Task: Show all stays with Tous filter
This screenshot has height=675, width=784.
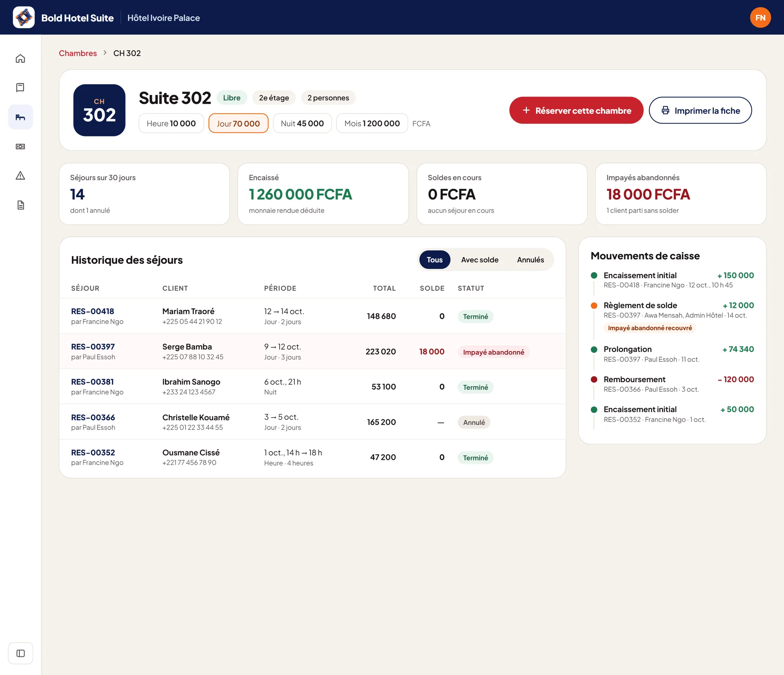Action: point(434,260)
